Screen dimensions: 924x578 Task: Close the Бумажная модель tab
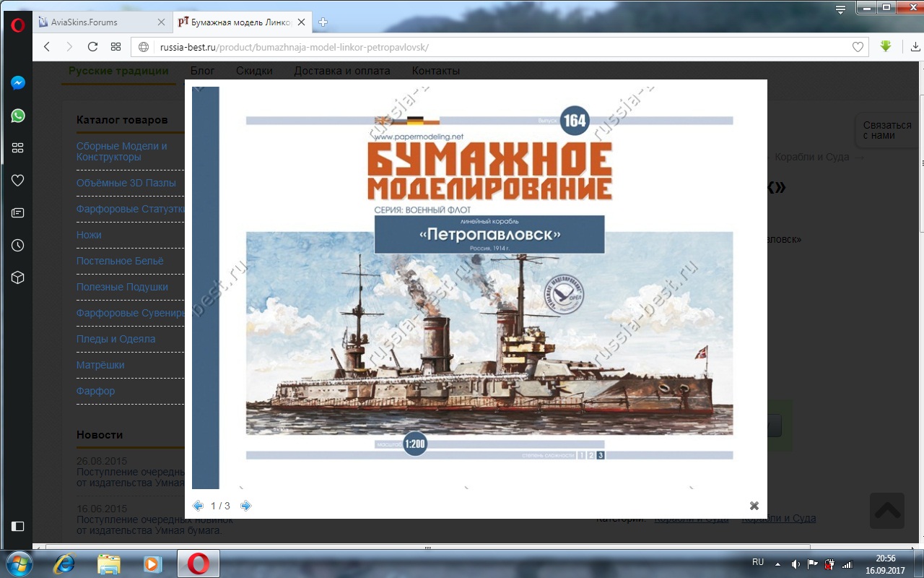301,22
